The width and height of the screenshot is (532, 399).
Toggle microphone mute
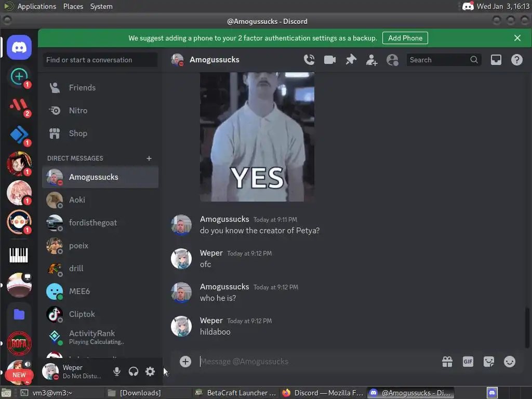(x=117, y=371)
